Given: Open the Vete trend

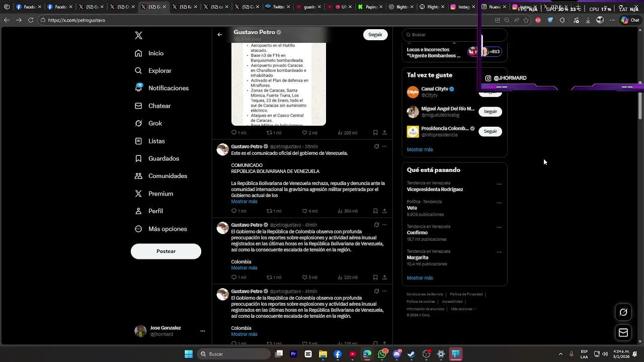Looking at the screenshot, I should pos(412,208).
